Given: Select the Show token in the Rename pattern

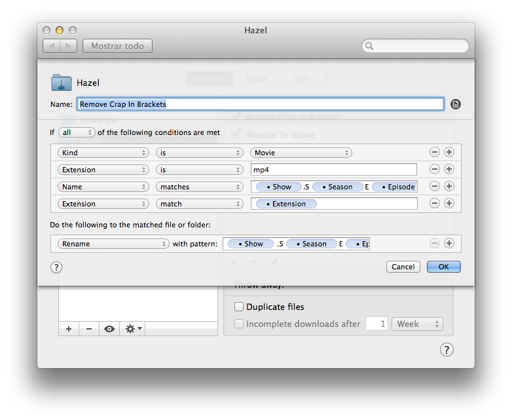Looking at the screenshot, I should [x=251, y=244].
